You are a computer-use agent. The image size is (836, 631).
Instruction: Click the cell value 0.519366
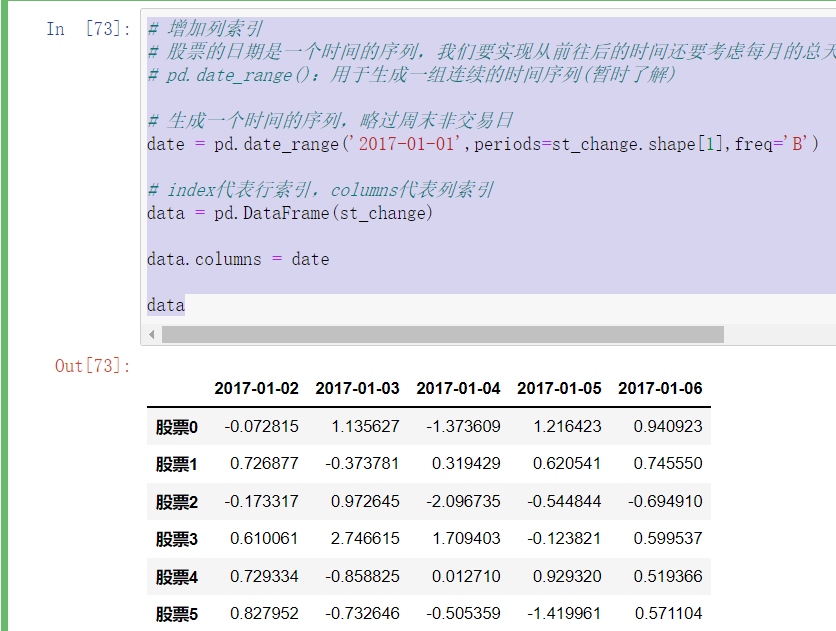pos(668,577)
